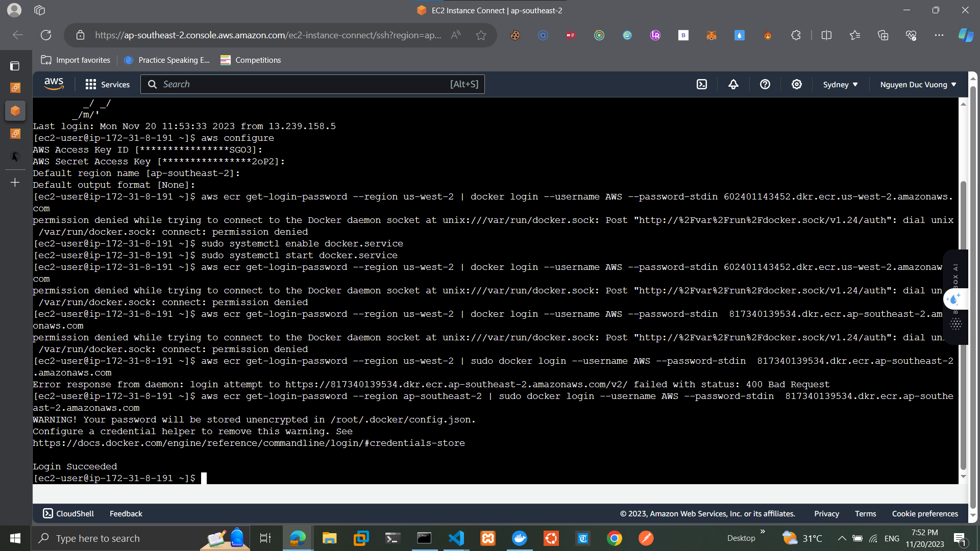Viewport: 980px width, 551px height.
Task: Click the Windows taskbar search box
Action: (x=140, y=538)
